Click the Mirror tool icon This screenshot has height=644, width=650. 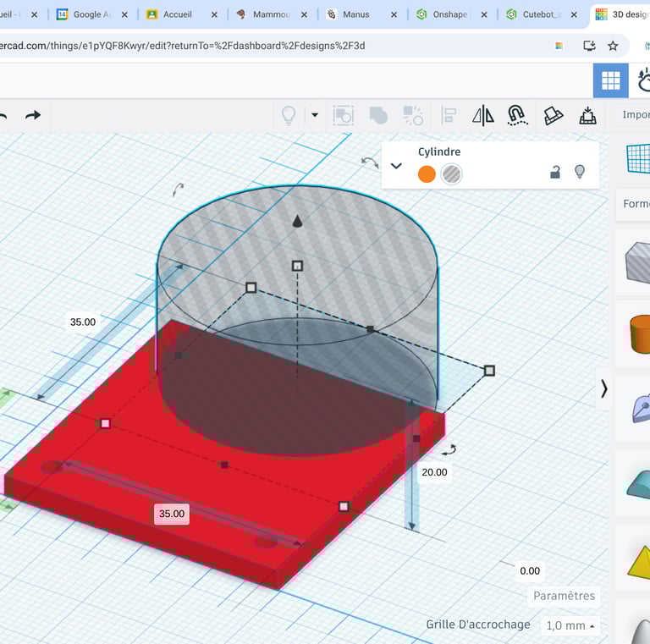482,116
